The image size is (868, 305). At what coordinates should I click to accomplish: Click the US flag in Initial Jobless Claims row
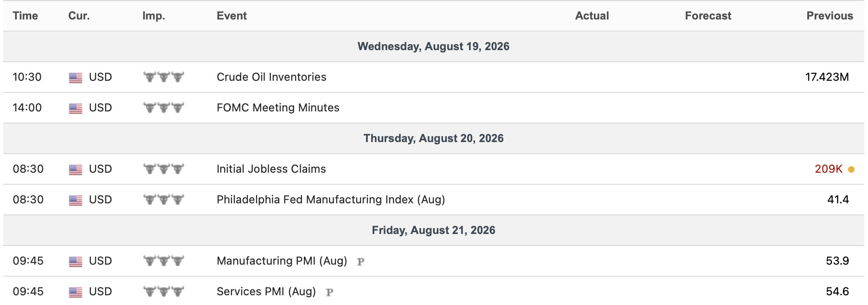click(76, 169)
